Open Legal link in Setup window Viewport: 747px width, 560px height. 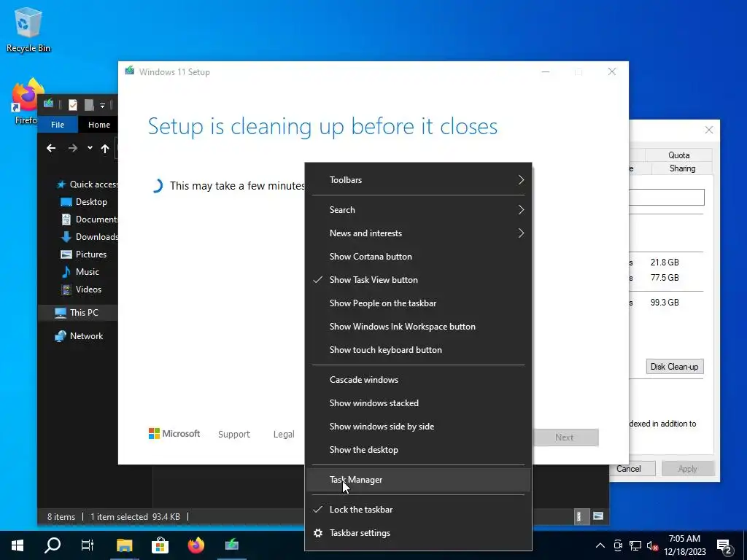coord(284,435)
